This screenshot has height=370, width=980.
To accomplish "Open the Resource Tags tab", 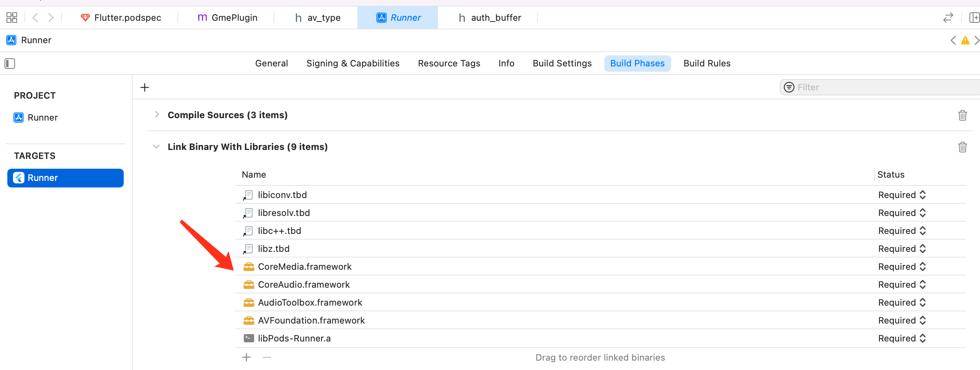I will tap(449, 64).
